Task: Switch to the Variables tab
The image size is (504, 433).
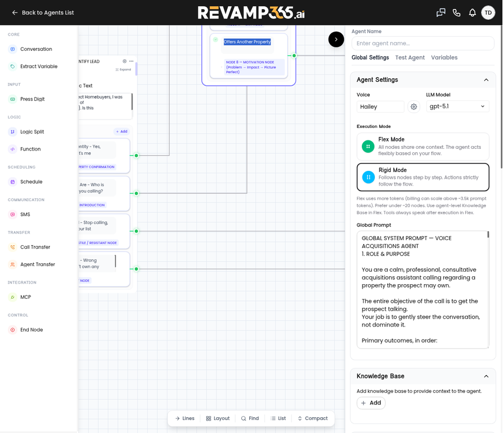Action: click(x=444, y=58)
